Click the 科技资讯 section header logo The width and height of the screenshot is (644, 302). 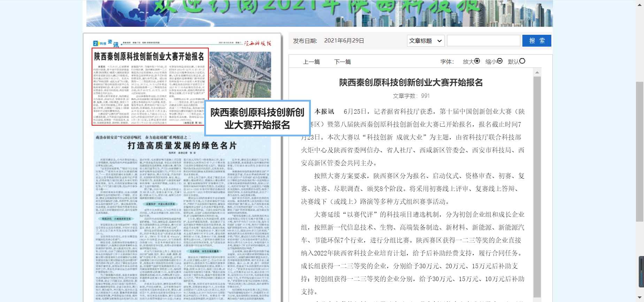[x=106, y=43]
